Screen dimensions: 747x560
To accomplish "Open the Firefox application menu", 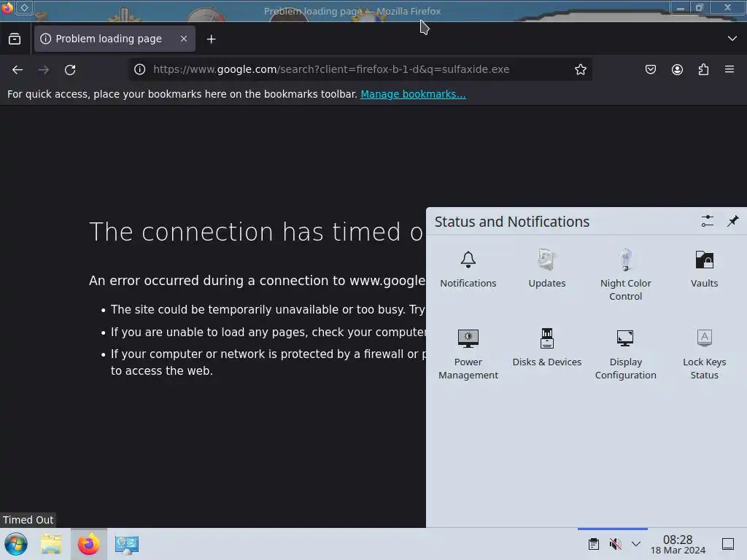I will pos(729,69).
